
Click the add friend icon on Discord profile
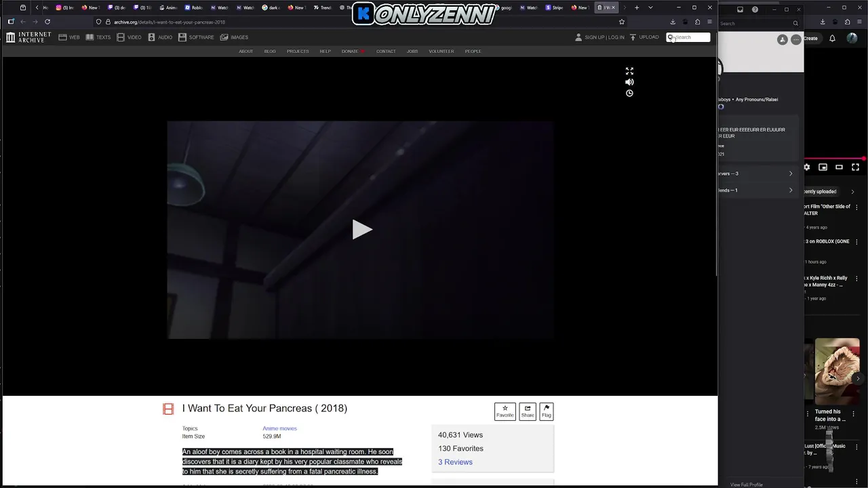click(783, 40)
